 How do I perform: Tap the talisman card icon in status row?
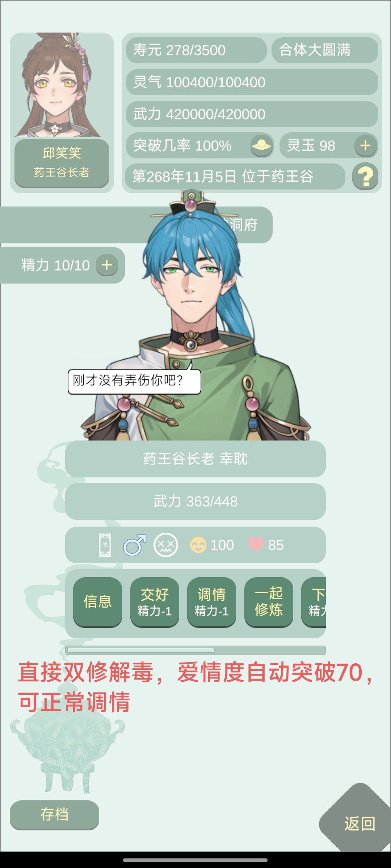click(x=105, y=545)
